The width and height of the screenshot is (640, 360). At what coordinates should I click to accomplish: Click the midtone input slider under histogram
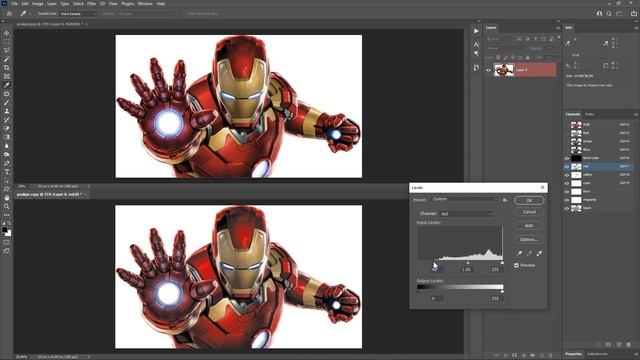click(468, 263)
